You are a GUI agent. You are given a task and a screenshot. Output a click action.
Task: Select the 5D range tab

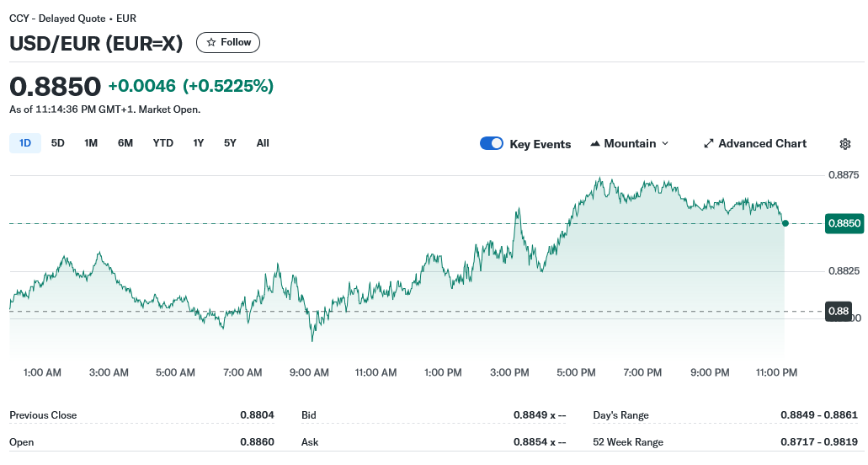57,143
